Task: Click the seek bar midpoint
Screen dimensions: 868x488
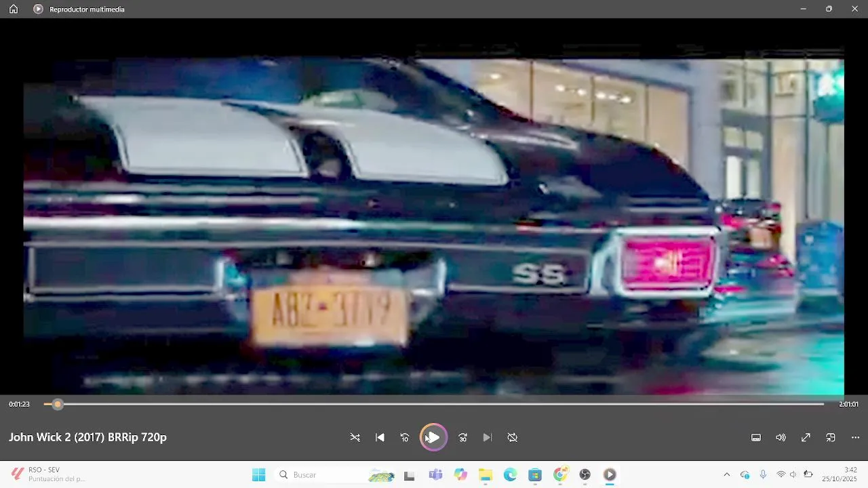Action: [434, 404]
